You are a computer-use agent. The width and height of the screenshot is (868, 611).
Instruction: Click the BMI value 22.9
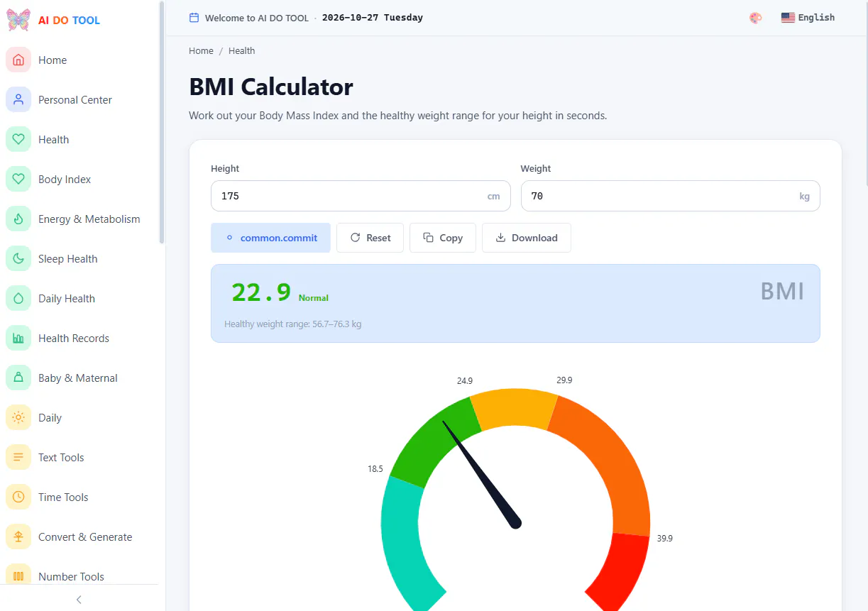pyautogui.click(x=261, y=292)
